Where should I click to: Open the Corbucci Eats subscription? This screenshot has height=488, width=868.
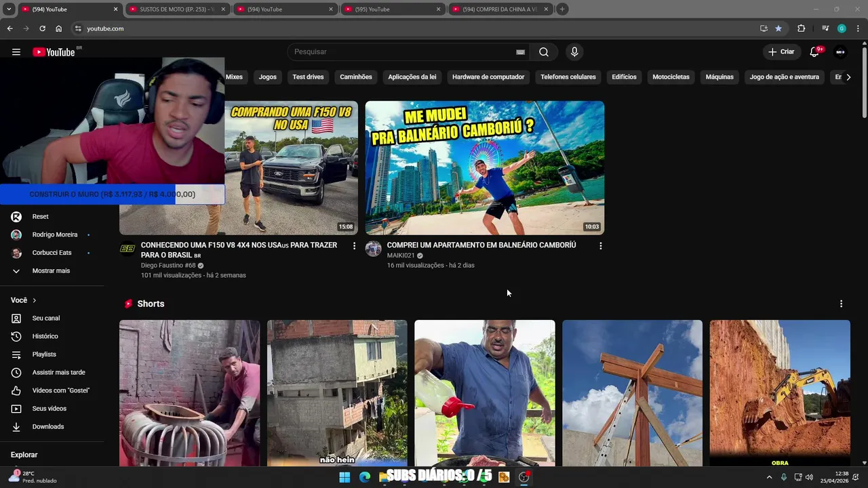[52, 253]
